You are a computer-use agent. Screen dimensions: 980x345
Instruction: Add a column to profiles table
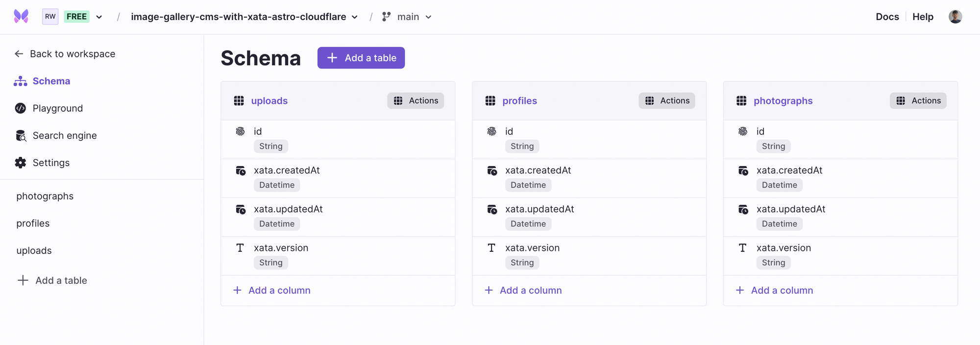(523, 290)
